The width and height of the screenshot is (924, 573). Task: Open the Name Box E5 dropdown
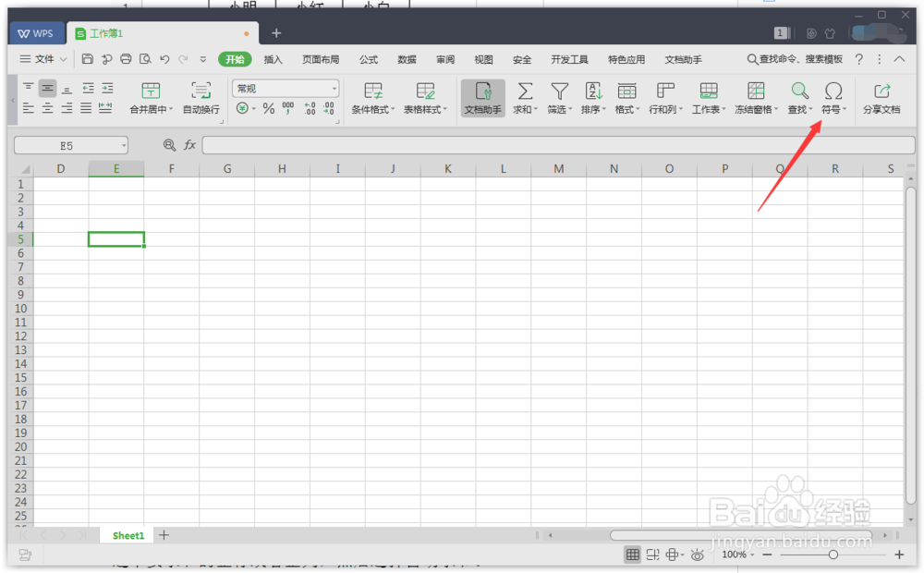click(124, 145)
